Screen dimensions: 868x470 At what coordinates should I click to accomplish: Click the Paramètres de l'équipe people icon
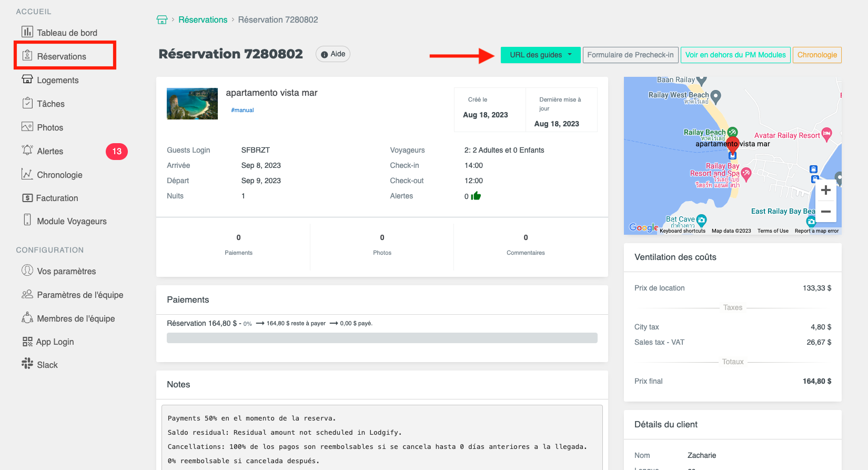27,294
